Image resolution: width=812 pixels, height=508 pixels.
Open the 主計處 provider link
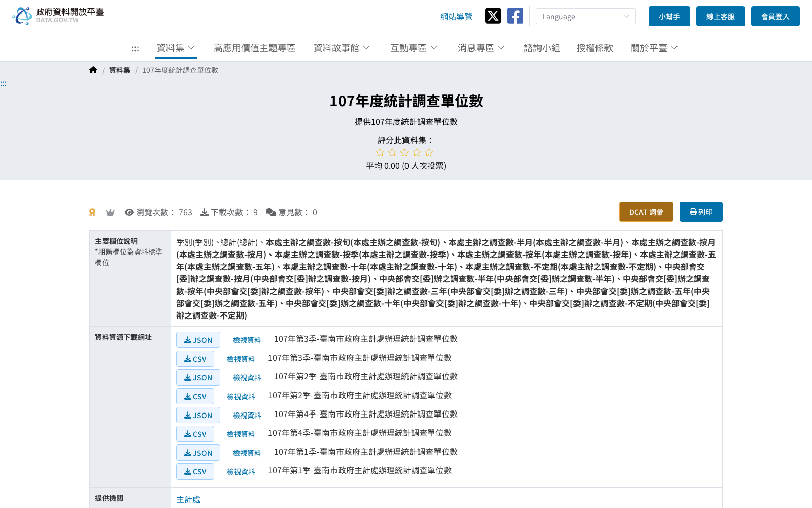tap(188, 499)
